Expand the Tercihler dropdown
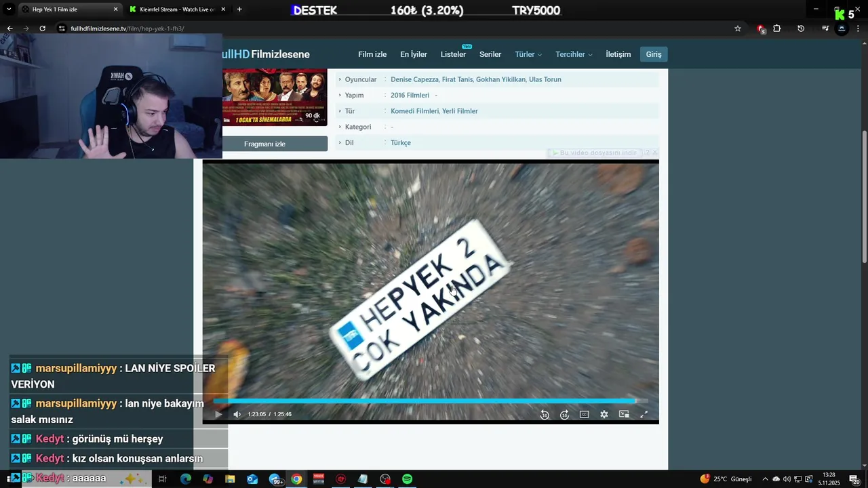This screenshot has width=868, height=488. (574, 54)
